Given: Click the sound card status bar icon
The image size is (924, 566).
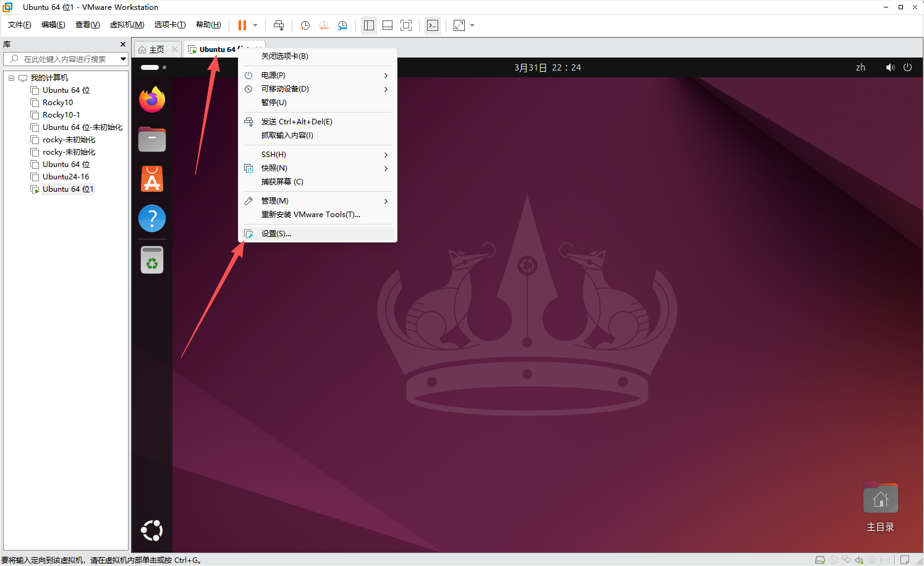Looking at the screenshot, I should (859, 560).
